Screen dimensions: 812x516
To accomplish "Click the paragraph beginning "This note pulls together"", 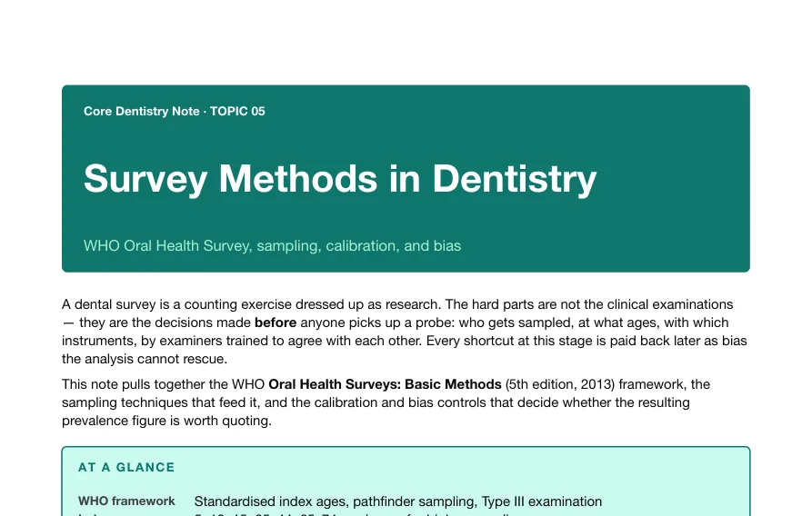I will (386, 402).
